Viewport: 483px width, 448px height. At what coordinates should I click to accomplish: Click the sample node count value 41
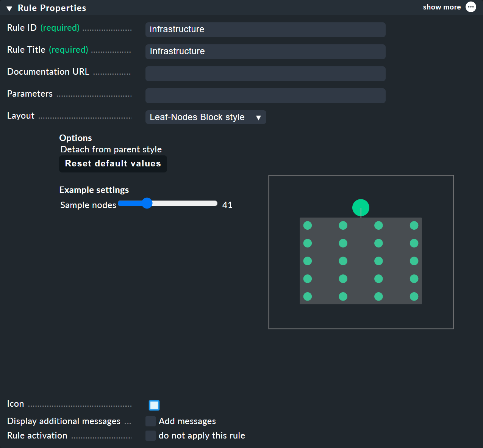tap(227, 205)
